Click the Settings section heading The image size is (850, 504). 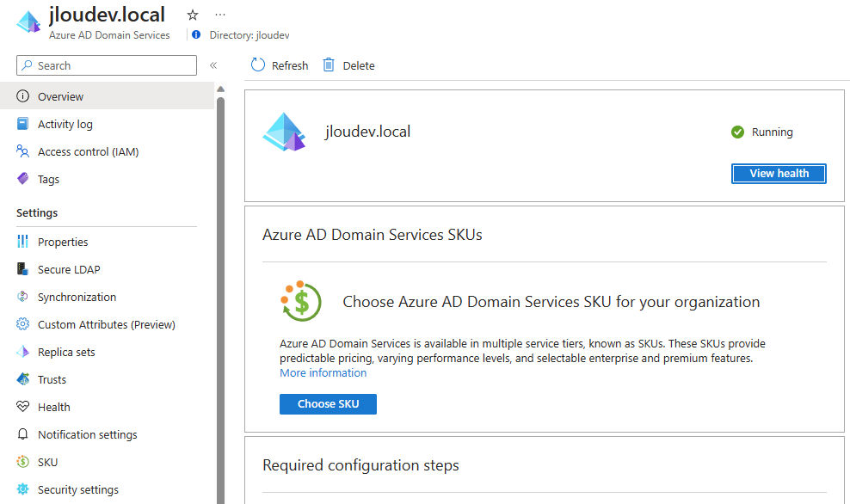pyautogui.click(x=37, y=213)
